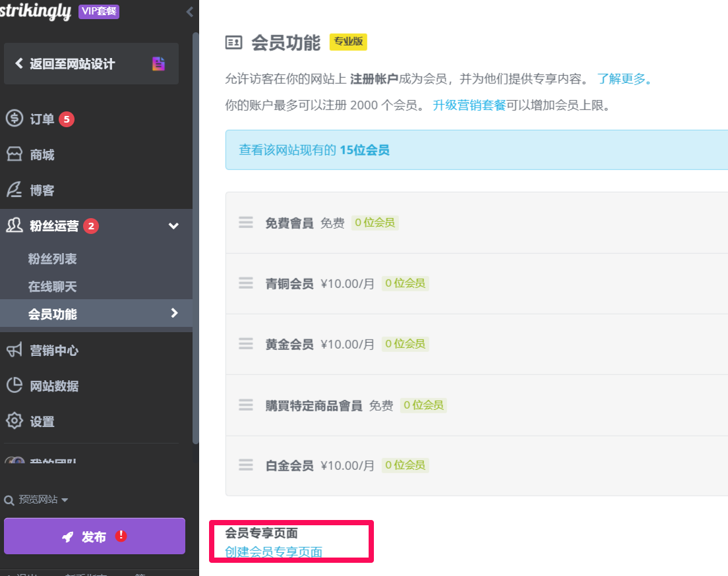The image size is (728, 576).
Task: Open the 白金会员 tier
Action: tap(289, 465)
